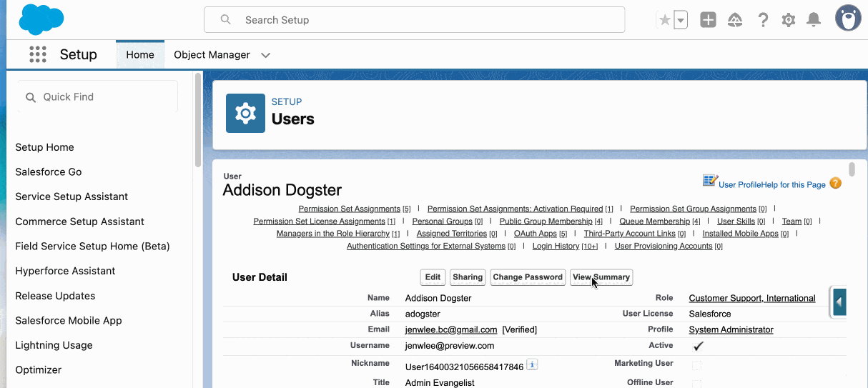Open the Global Actions plus icon
868x388 pixels.
pyautogui.click(x=708, y=20)
